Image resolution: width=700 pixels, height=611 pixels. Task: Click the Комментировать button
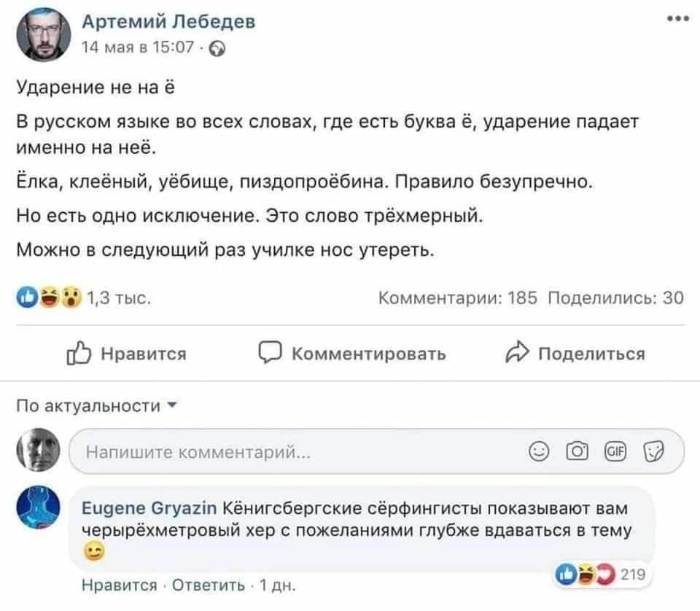[x=354, y=354]
